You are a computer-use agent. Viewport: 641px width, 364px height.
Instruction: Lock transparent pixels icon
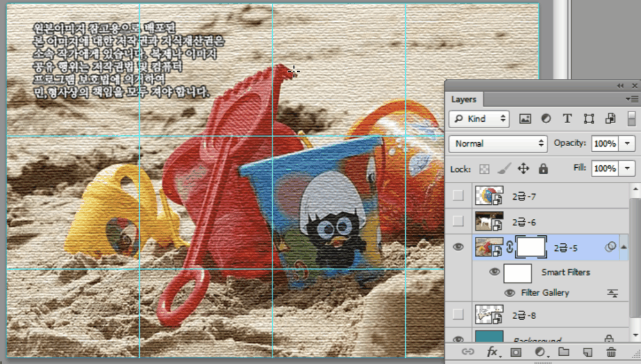(x=484, y=169)
